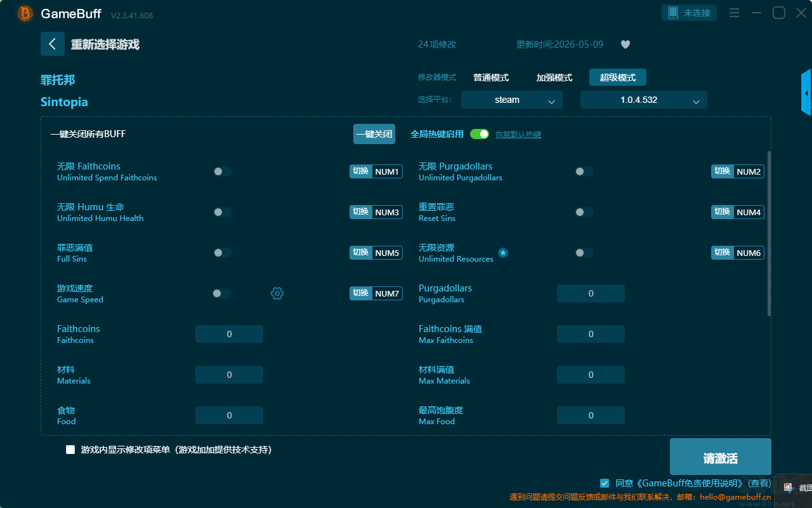Click 恢复默认热键 link

(518, 135)
